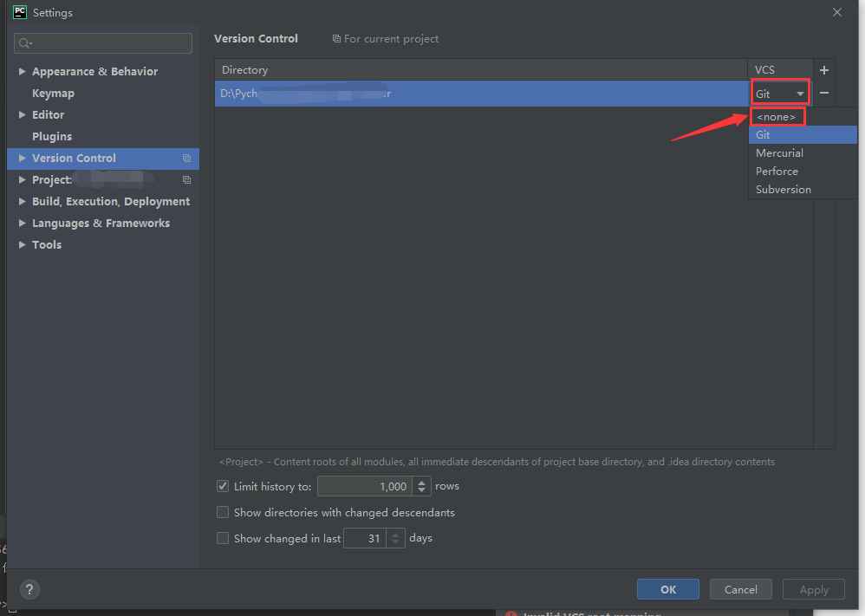The width and height of the screenshot is (865, 616).
Task: Click the project-level icon beside Version Control
Action: (186, 158)
